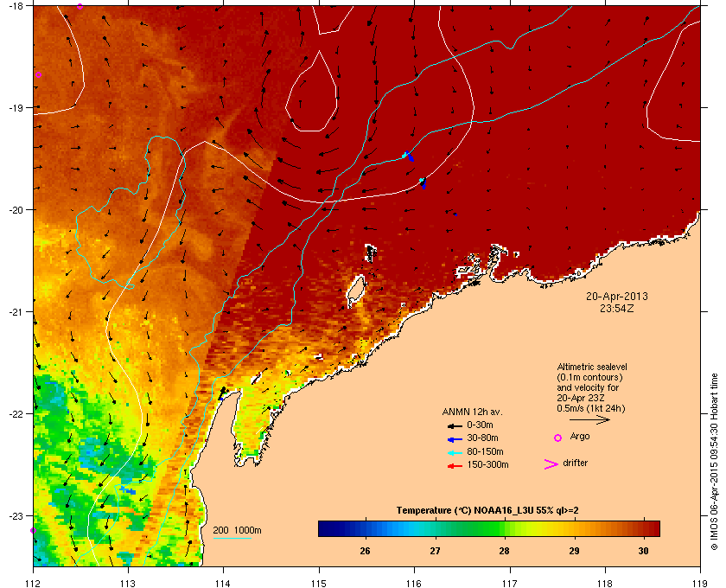Click the 'and velocity for' text
Image resolution: width=726 pixels, height=588 pixels.
click(x=588, y=387)
